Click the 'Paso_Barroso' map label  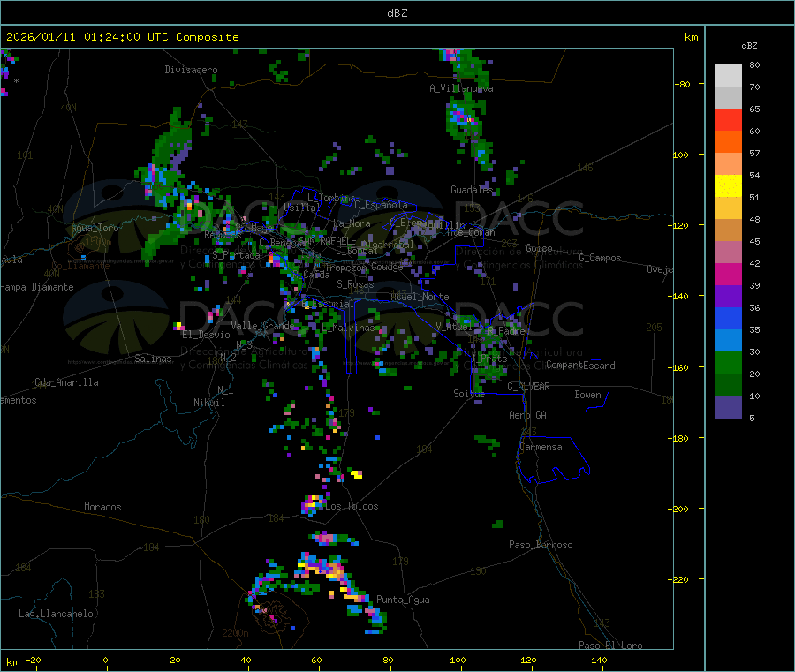[x=541, y=545]
